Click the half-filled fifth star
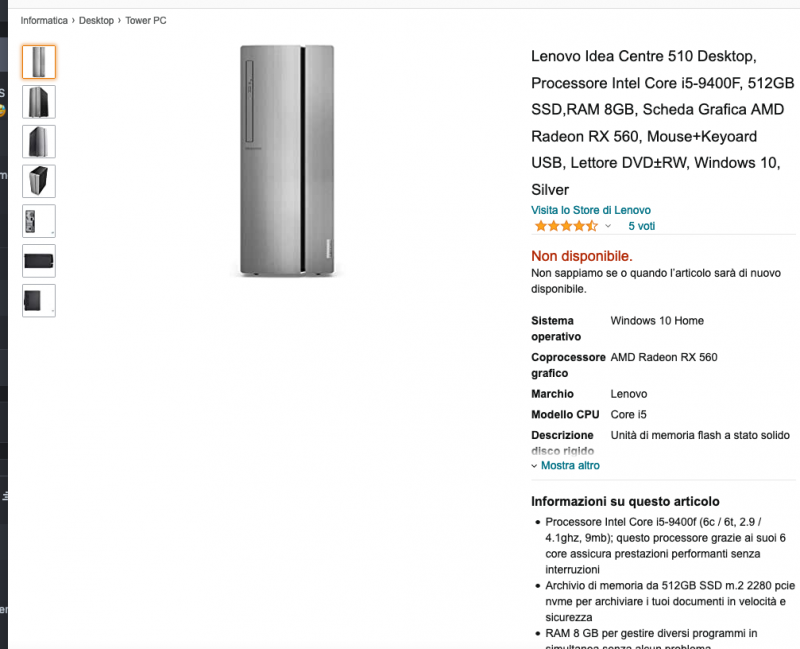Screen dimensions: 800x649 (590, 226)
